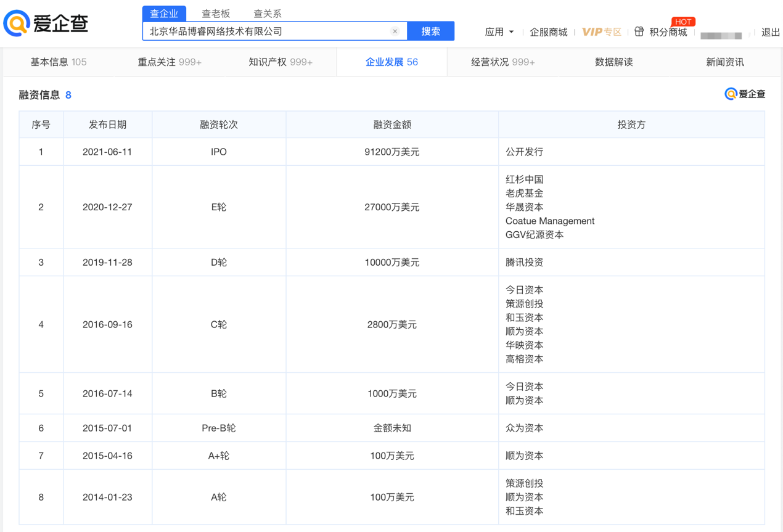Screen dimensions: 783x532
Task: Click the amount 2800万美元
Action: (x=392, y=324)
